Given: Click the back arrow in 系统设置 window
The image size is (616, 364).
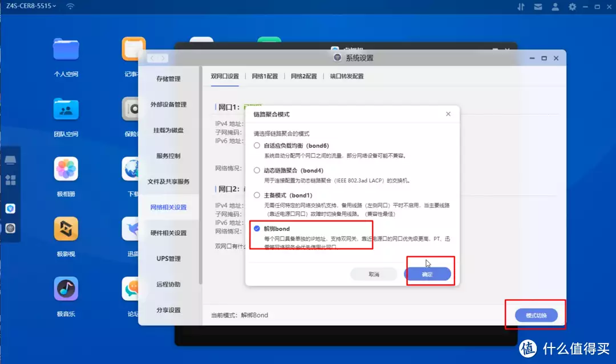Looking at the screenshot, I should point(152,58).
